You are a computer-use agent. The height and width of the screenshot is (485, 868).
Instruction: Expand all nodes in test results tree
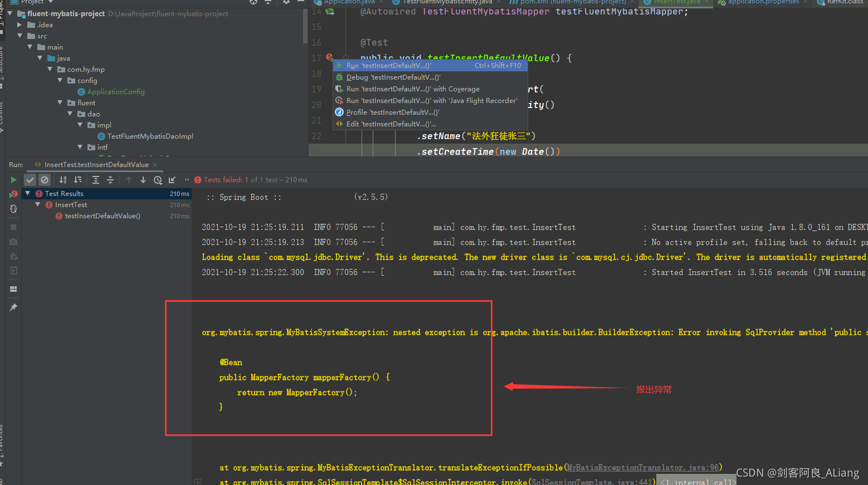point(96,180)
